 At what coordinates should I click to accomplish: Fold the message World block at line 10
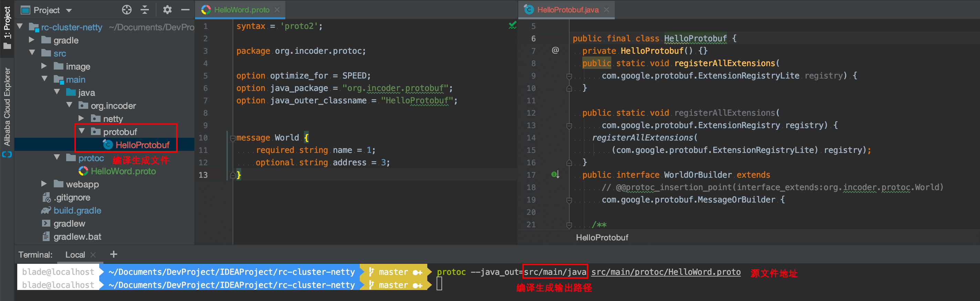pyautogui.click(x=233, y=138)
